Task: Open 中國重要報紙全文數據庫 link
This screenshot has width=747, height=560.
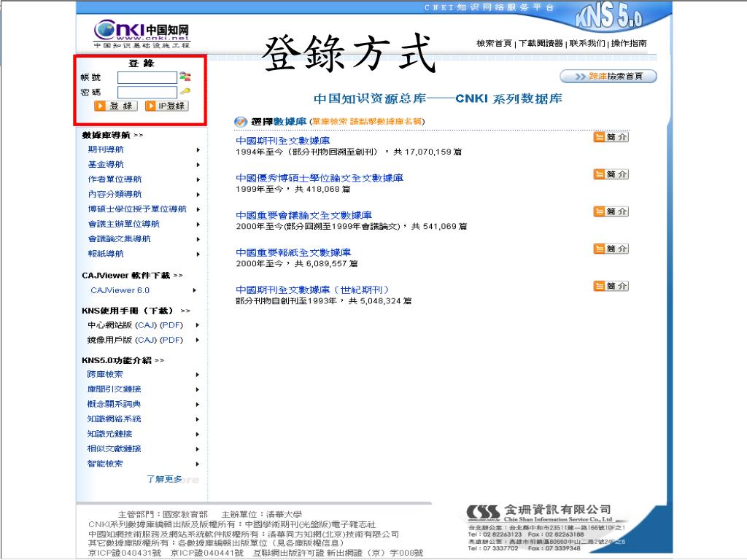Action: 293,252
